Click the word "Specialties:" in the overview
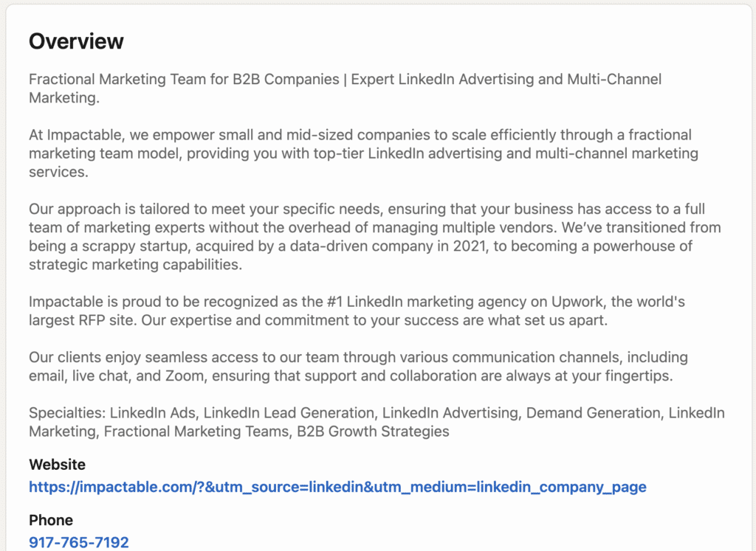 [64, 413]
